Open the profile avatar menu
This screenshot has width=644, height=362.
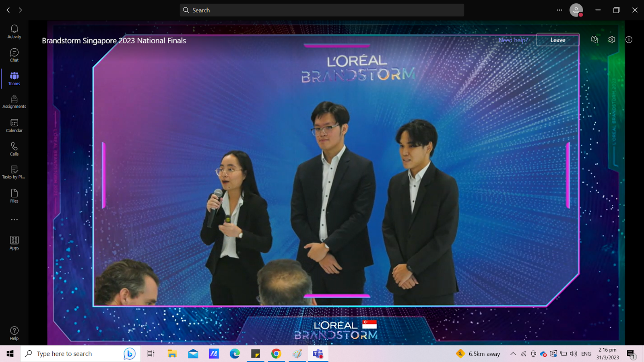pos(576,10)
